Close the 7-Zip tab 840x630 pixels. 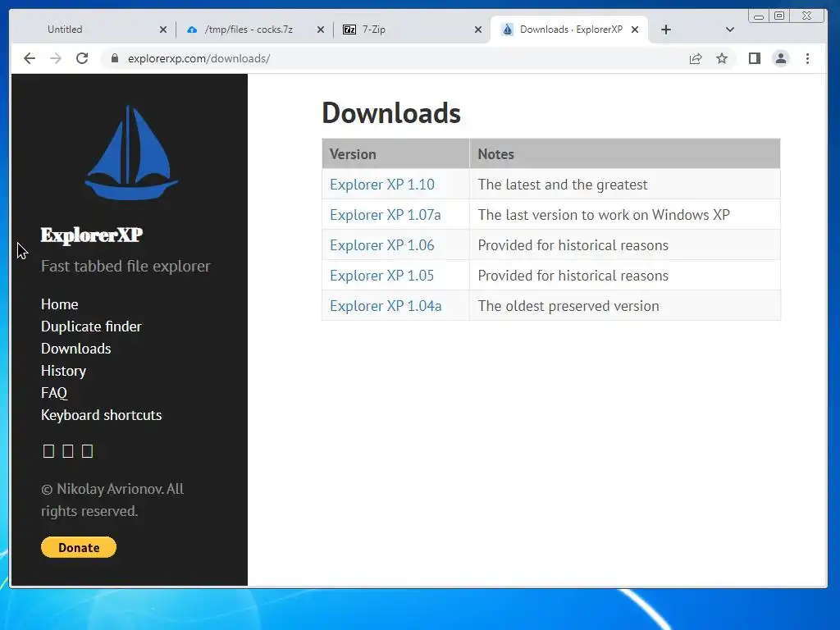click(478, 30)
